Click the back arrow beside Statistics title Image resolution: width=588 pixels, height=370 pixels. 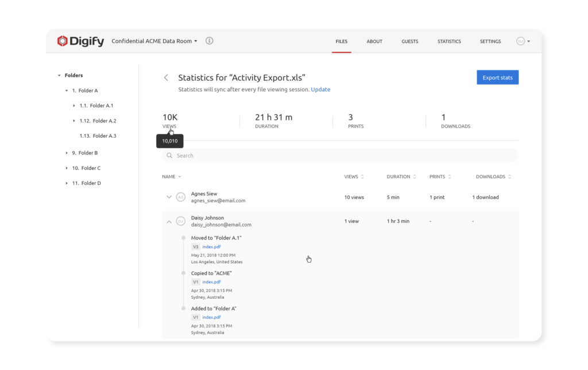pos(166,78)
